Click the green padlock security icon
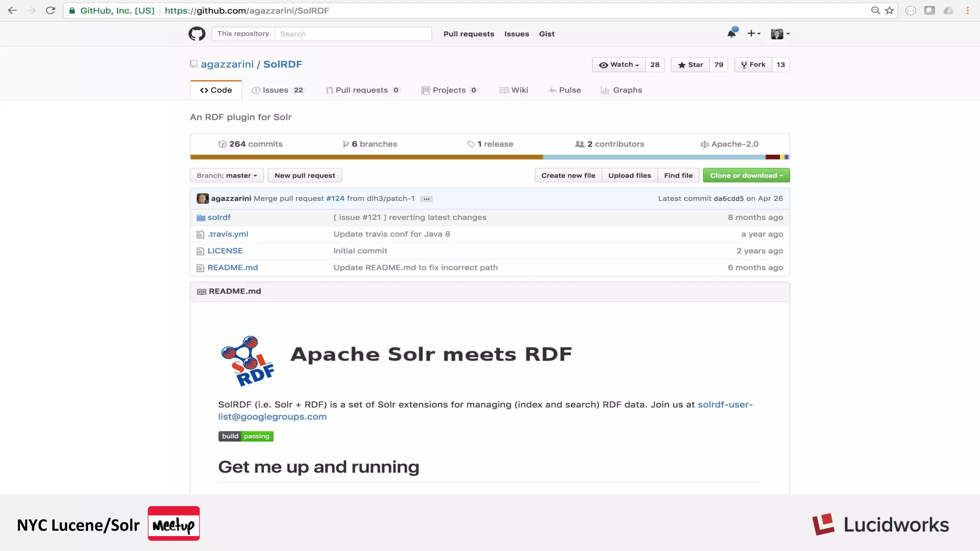This screenshot has width=980, height=551. [72, 11]
